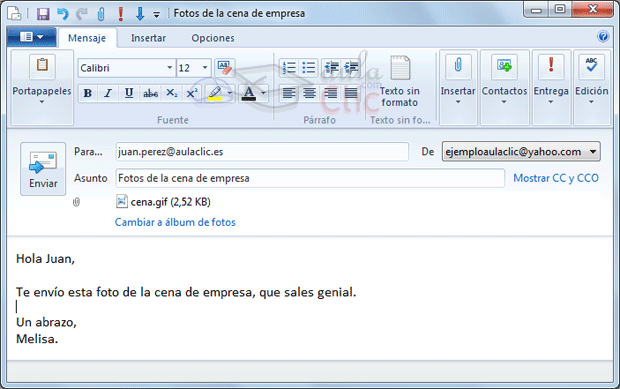The height and width of the screenshot is (389, 620).
Task: Switch to the Mensaje tab
Action: (87, 38)
